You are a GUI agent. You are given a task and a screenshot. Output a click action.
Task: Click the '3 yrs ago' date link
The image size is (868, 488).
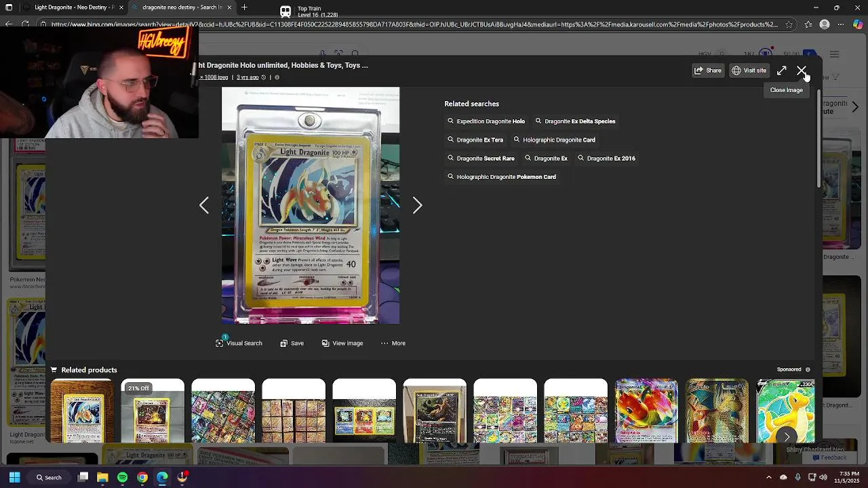click(248, 77)
